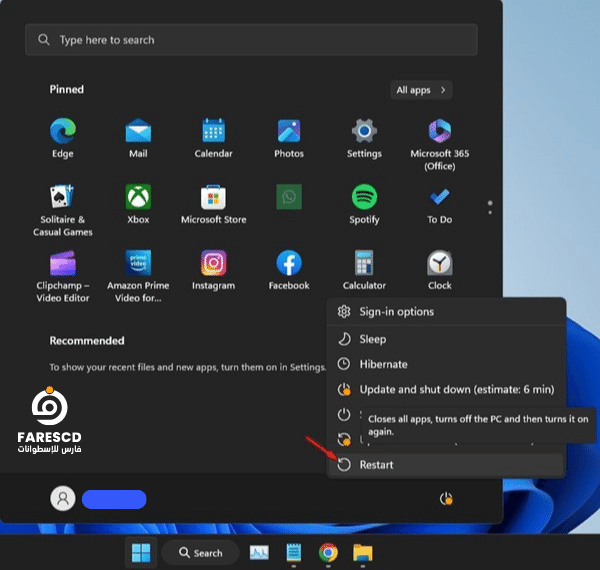
Task: Select Update and shut down
Action: pos(446,389)
